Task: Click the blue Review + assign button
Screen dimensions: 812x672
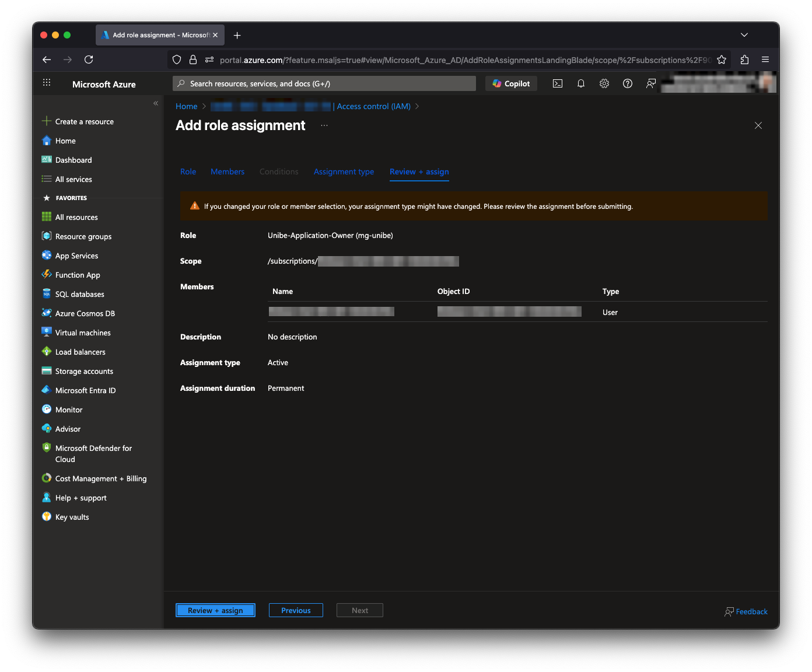Action: [x=215, y=610]
